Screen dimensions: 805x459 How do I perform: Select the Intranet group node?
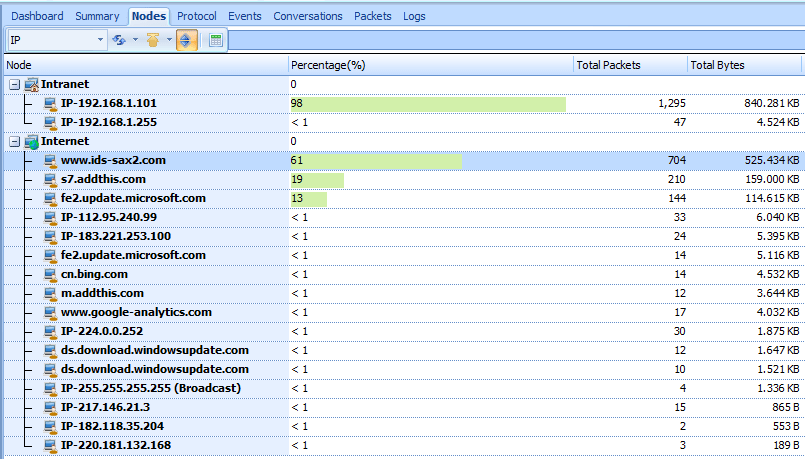tap(65, 84)
